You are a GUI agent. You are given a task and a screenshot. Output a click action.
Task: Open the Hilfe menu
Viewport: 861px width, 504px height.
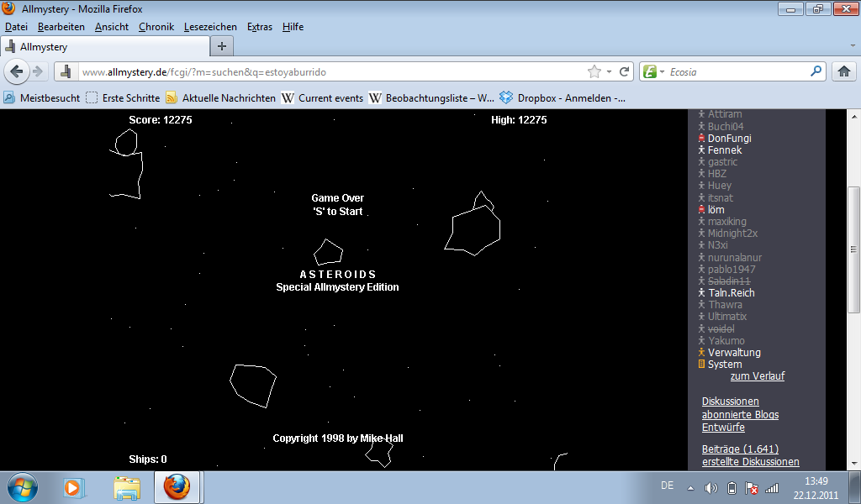pos(293,27)
